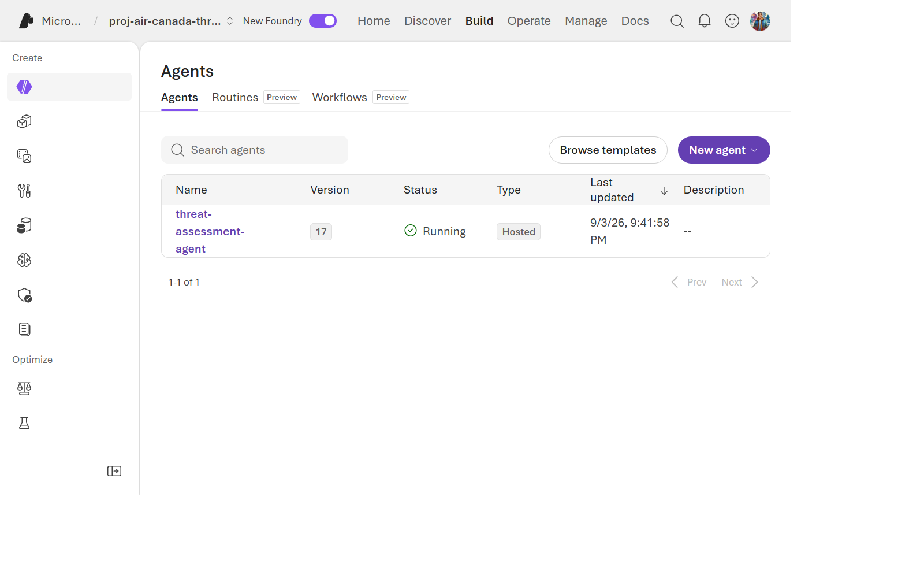Click the green Running status checkmark icon
The width and height of the screenshot is (924, 578).
(x=411, y=231)
